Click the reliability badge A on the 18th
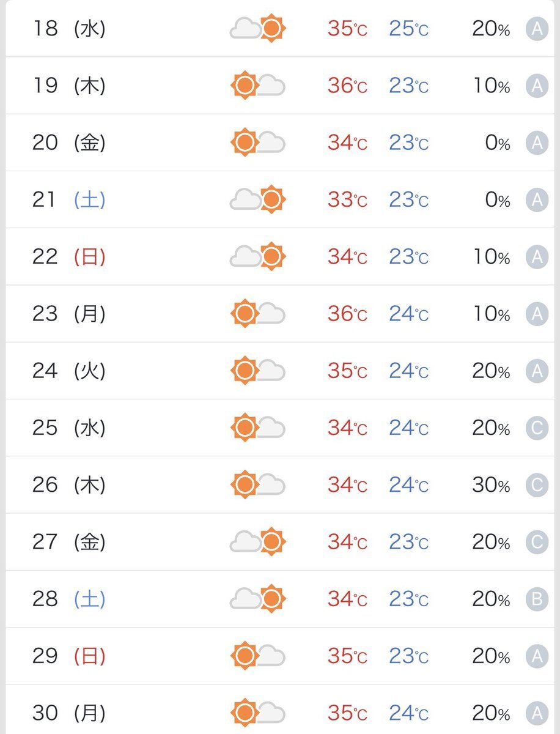The image size is (560, 734). click(x=537, y=29)
